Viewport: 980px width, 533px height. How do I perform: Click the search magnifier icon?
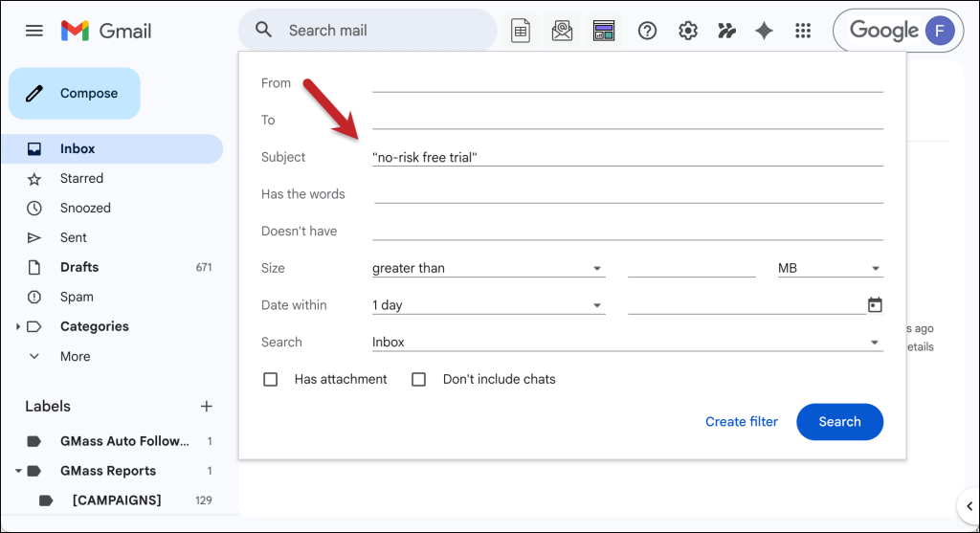(x=264, y=31)
